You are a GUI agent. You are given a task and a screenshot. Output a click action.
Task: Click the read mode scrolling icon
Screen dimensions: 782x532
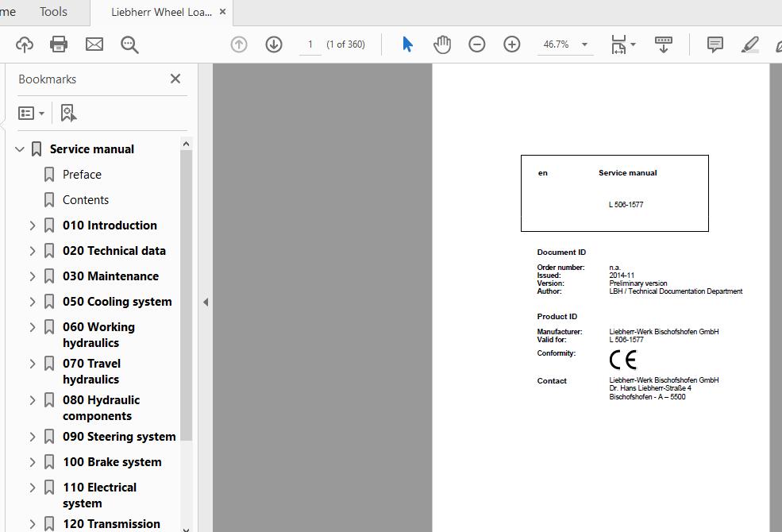pyautogui.click(x=663, y=44)
